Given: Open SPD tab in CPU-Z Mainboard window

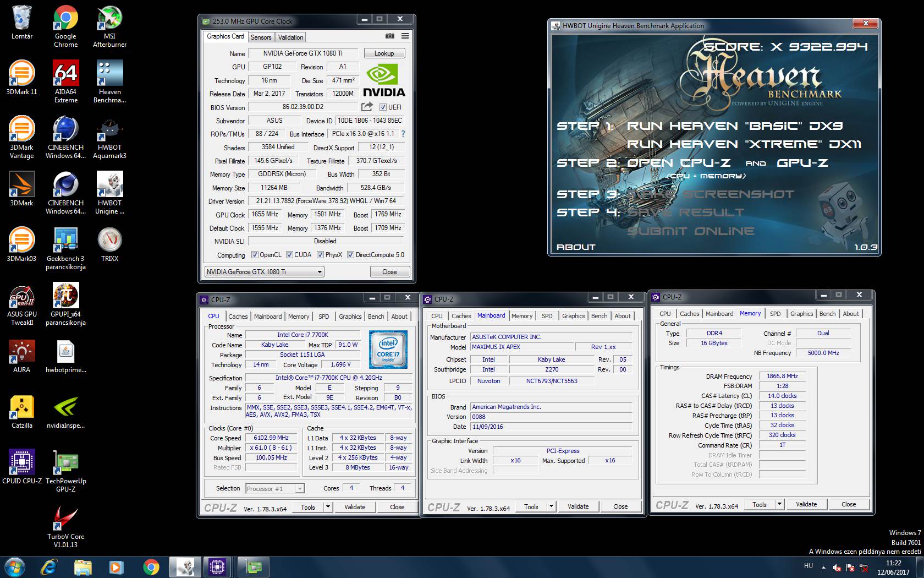Looking at the screenshot, I should (x=547, y=316).
